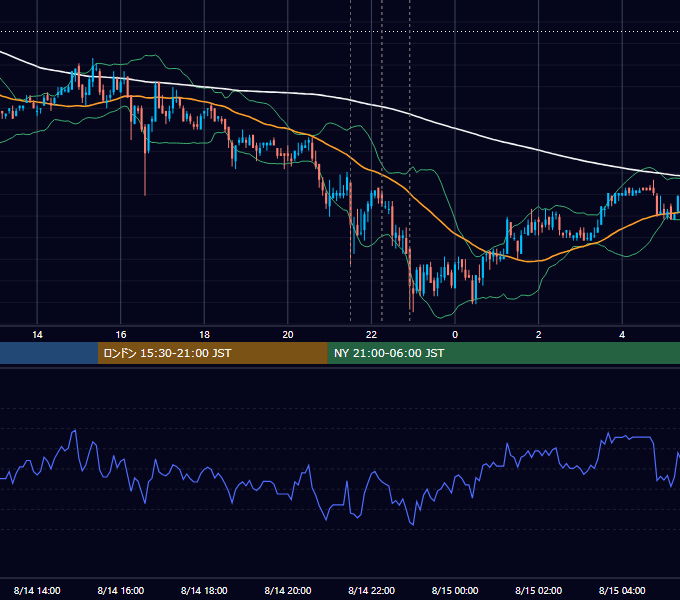Select the ロンドン 15:30-21:00 JST session bar

pyautogui.click(x=212, y=353)
